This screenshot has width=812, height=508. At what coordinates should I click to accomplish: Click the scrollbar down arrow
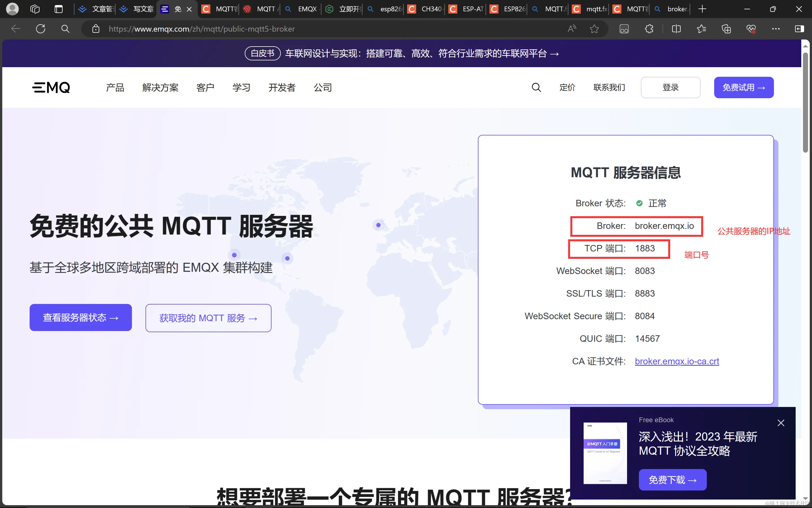pyautogui.click(x=805, y=499)
